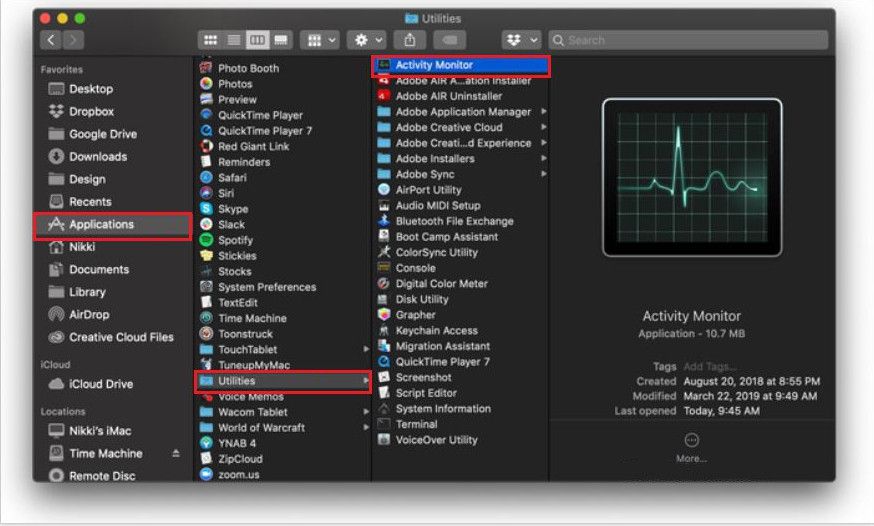Go forward with the right chevron button
874x526 pixels.
[74, 40]
